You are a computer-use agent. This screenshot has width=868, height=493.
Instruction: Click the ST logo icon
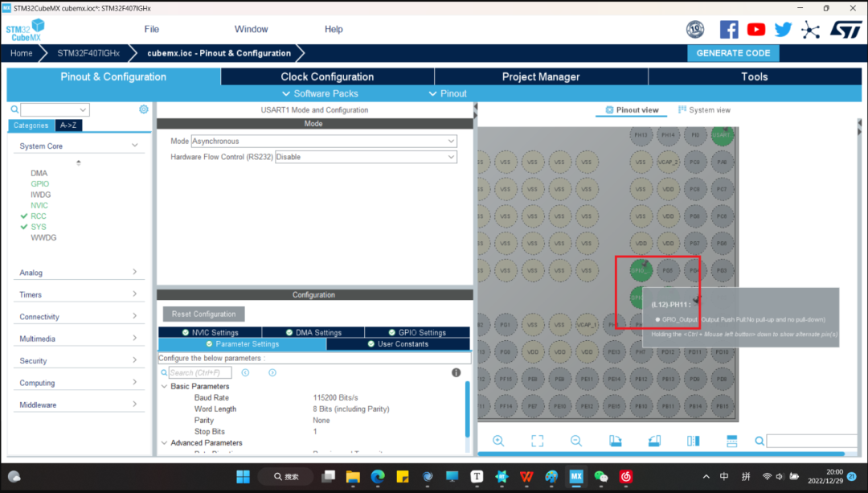(845, 30)
